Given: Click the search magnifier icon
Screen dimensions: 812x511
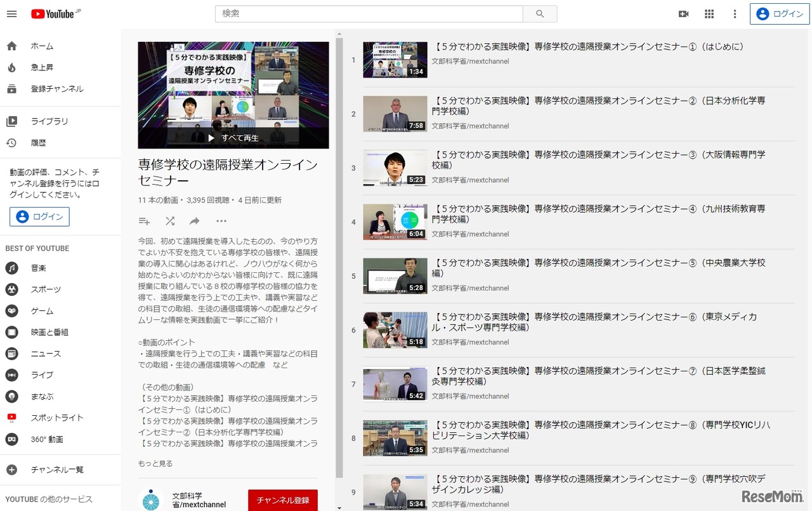Looking at the screenshot, I should click(540, 13).
